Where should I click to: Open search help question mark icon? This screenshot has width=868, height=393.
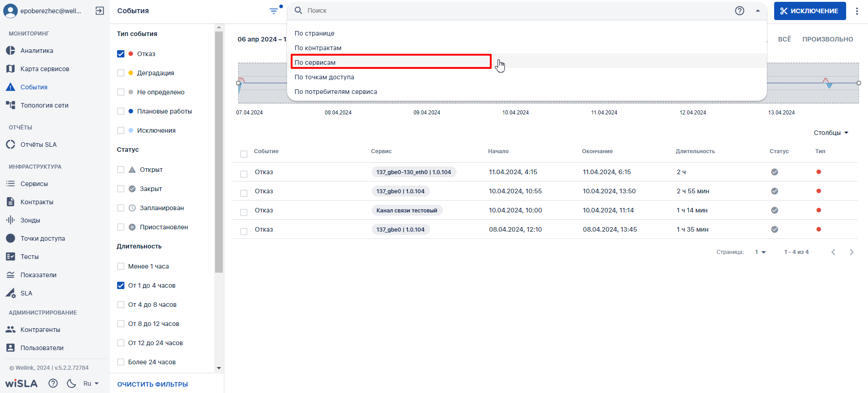(740, 11)
